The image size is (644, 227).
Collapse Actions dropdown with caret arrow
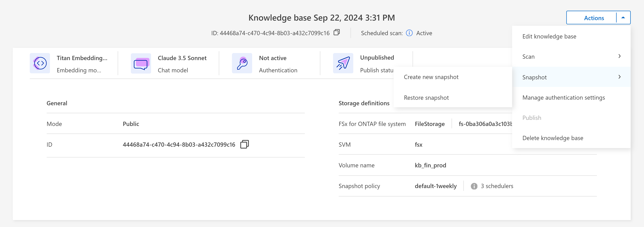click(x=623, y=18)
